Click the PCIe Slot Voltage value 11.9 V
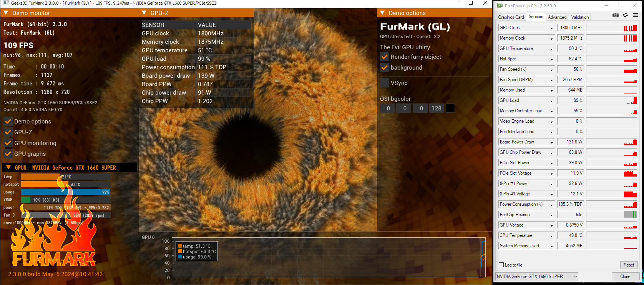The height and width of the screenshot is (285, 644). point(569,173)
